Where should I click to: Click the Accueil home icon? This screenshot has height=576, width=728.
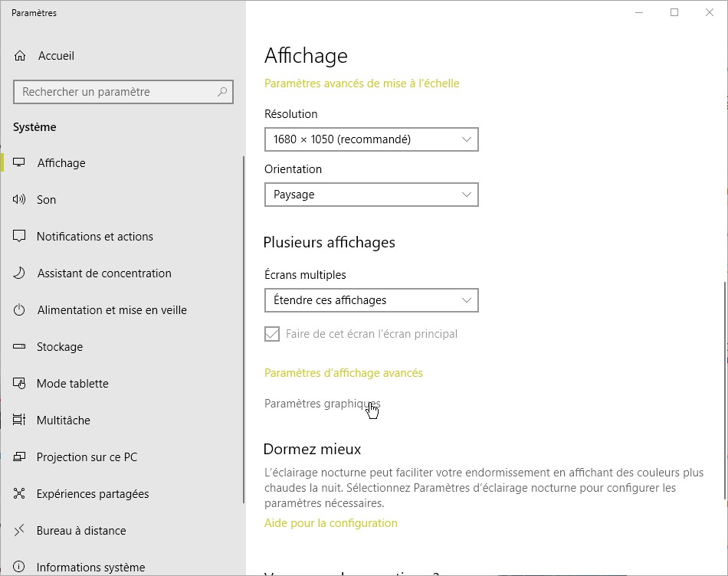(20, 56)
